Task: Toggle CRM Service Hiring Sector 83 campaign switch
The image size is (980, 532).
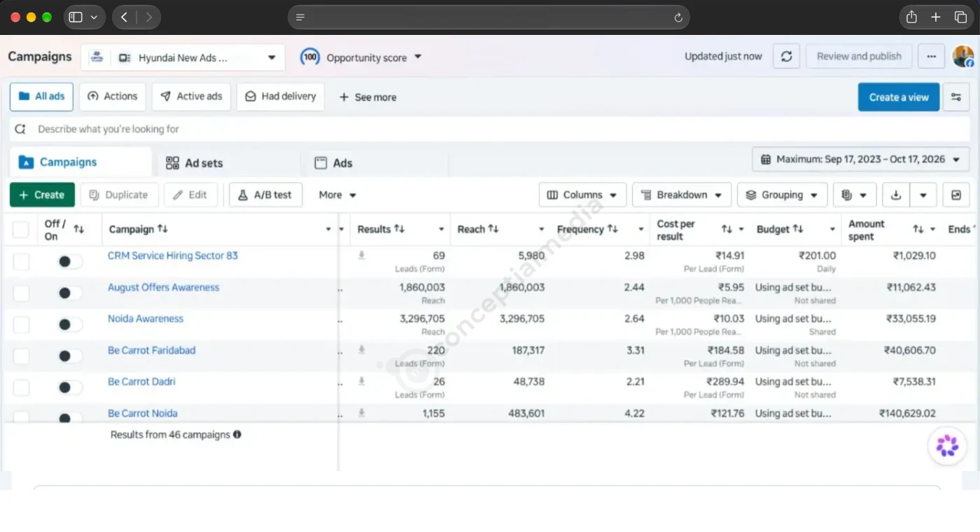Action: (69, 262)
